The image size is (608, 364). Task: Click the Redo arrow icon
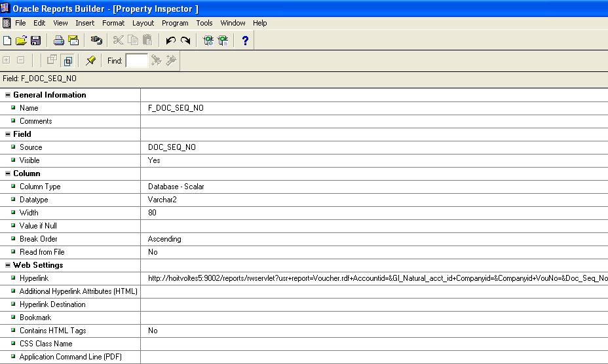tap(185, 41)
